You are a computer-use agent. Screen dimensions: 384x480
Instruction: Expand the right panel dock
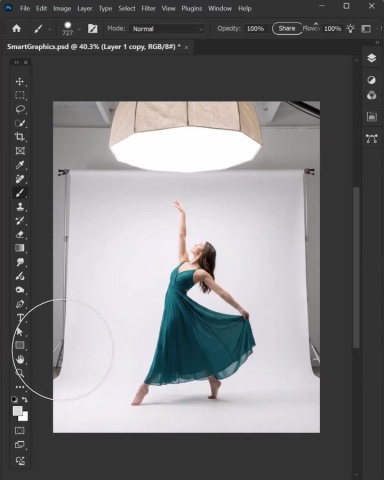tap(377, 43)
